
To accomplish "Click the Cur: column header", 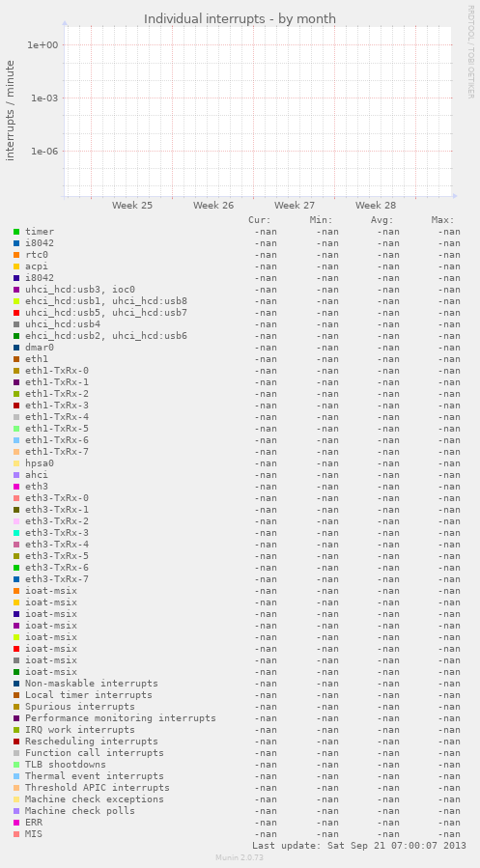I will coord(260,220).
